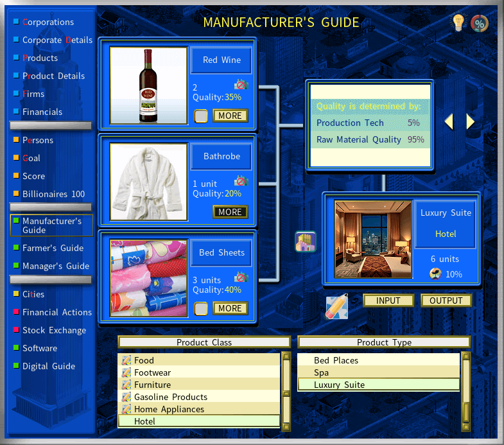
Task: Click the icon beside Red Wine quality
Action: click(x=241, y=85)
